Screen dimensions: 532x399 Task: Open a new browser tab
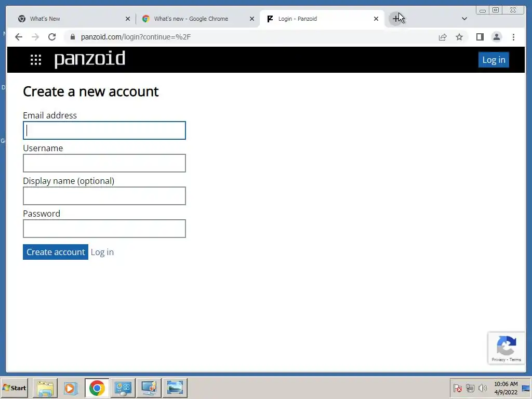coord(396,19)
